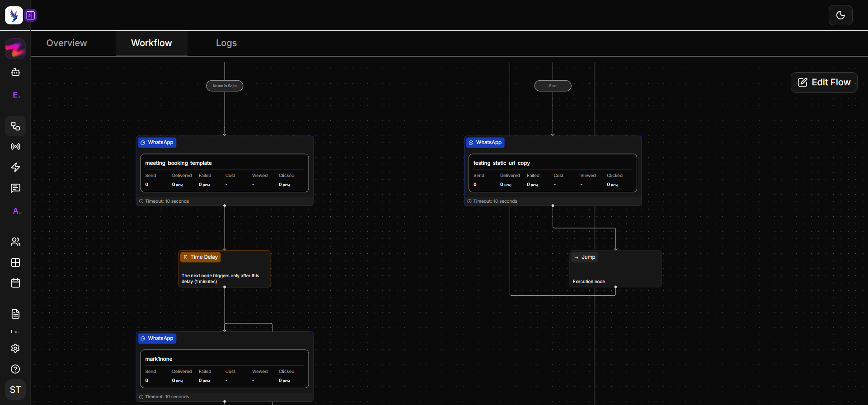868x405 pixels.
Task: Open the calendar icon in sidebar
Action: (15, 283)
